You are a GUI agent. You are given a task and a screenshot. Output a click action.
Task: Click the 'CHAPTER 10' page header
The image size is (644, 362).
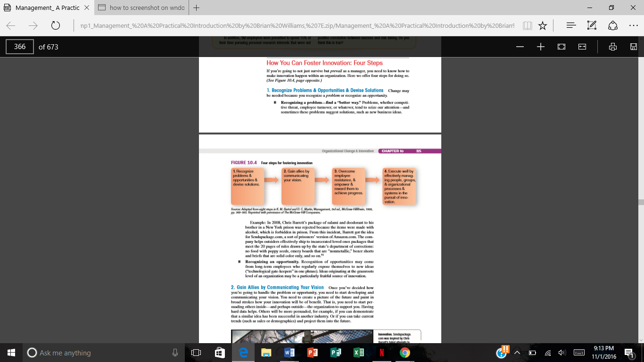393,151
